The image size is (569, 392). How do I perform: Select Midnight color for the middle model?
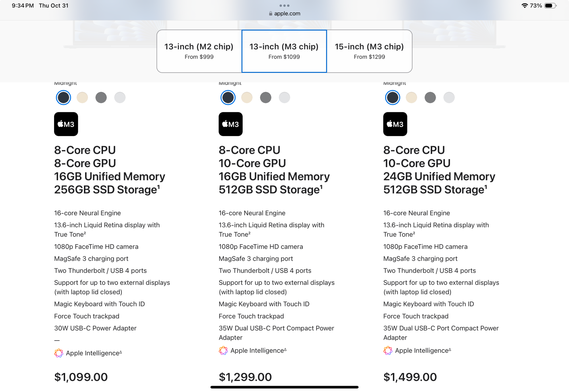(228, 98)
